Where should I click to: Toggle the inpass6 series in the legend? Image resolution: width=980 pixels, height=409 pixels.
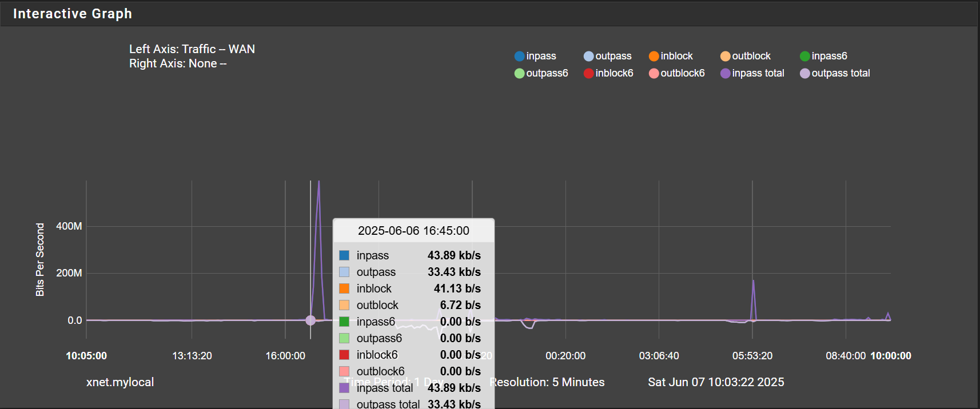(x=823, y=56)
